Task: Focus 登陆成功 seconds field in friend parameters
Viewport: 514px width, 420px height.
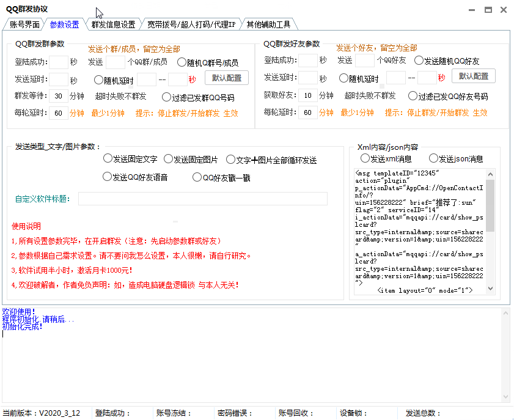Action: point(308,61)
